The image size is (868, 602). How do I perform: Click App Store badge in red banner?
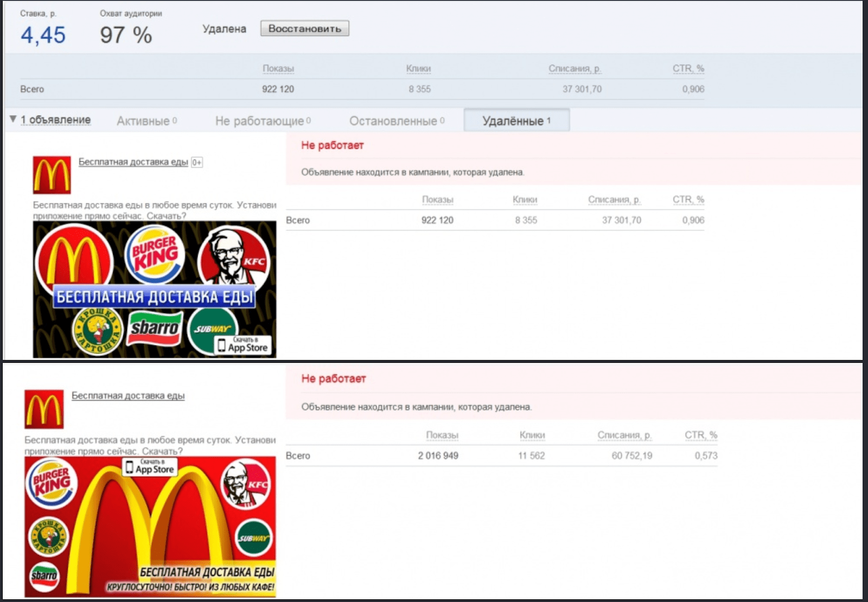point(150,467)
